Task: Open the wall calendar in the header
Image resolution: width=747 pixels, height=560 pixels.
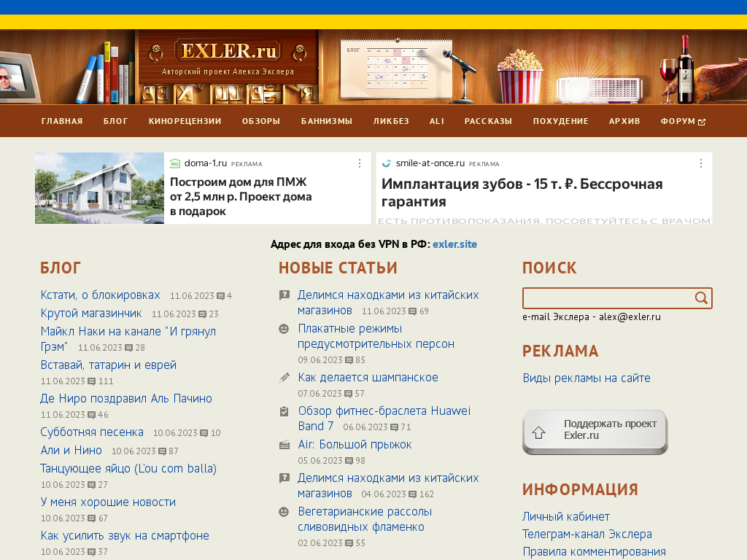Action: pyautogui.click(x=396, y=68)
